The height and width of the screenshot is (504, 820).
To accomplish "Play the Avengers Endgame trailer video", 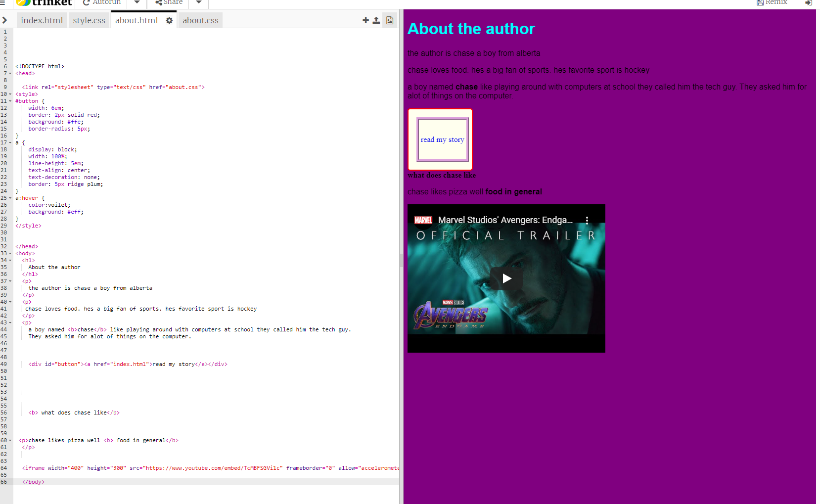I will 506,278.
